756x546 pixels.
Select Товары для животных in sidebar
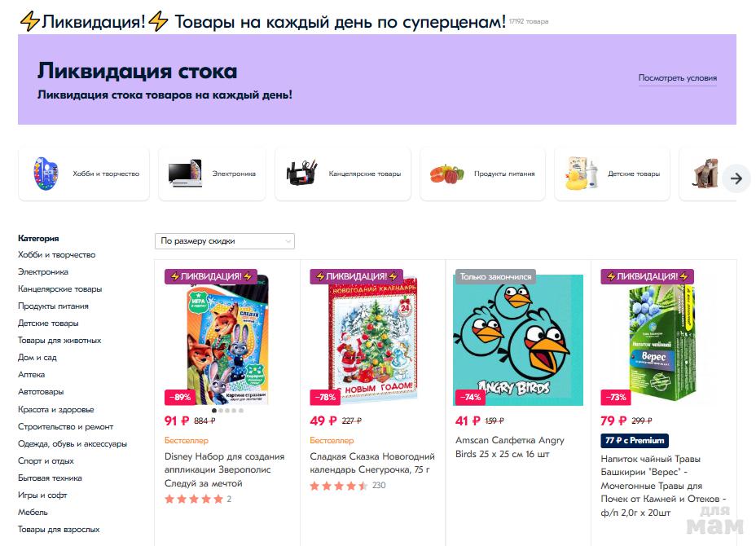[x=59, y=340]
